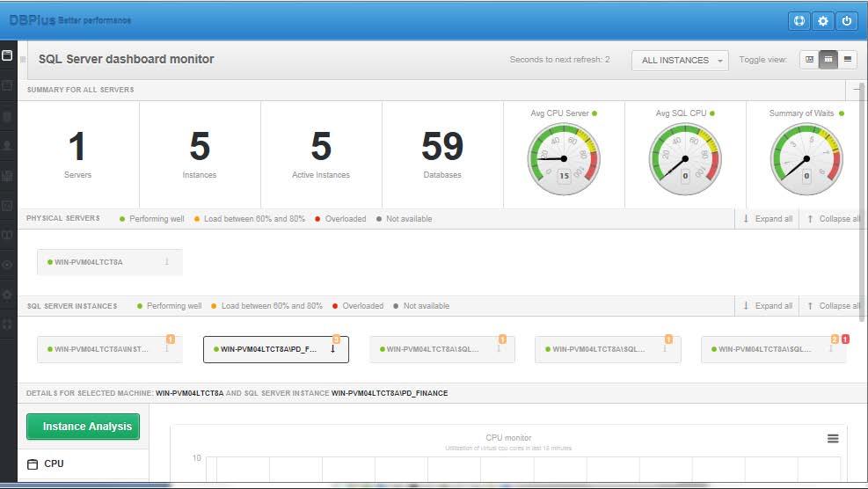Collapse the Summary for all servers section
Image resolution: width=868 pixels, height=489 pixels.
coord(857,89)
